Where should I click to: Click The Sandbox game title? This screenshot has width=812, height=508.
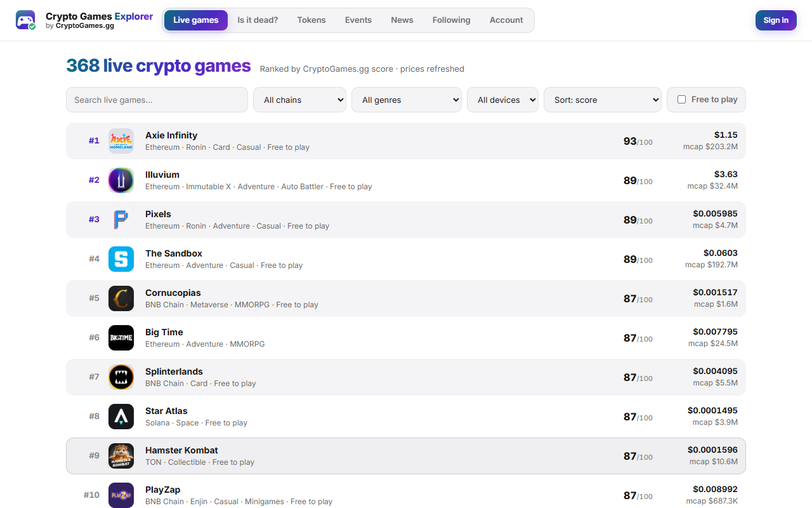click(x=174, y=253)
